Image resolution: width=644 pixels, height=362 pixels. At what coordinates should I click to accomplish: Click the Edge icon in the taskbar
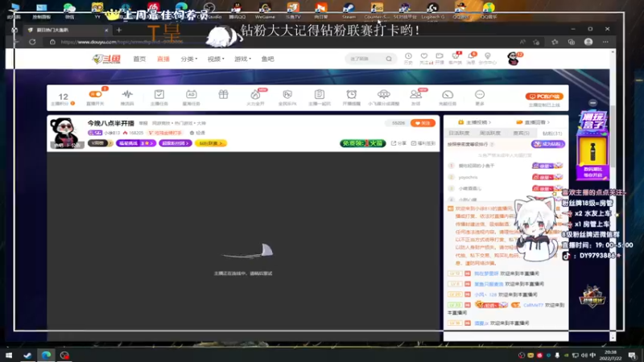[46, 355]
